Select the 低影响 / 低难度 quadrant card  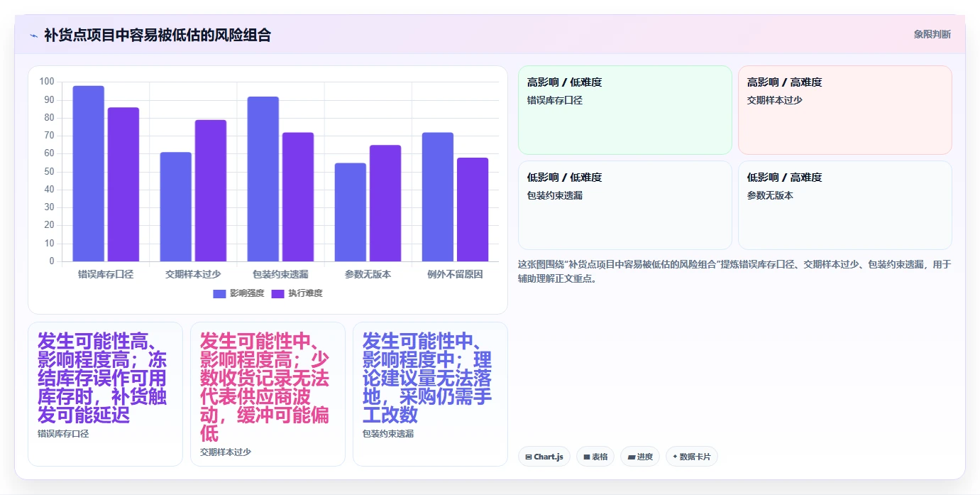pos(625,205)
